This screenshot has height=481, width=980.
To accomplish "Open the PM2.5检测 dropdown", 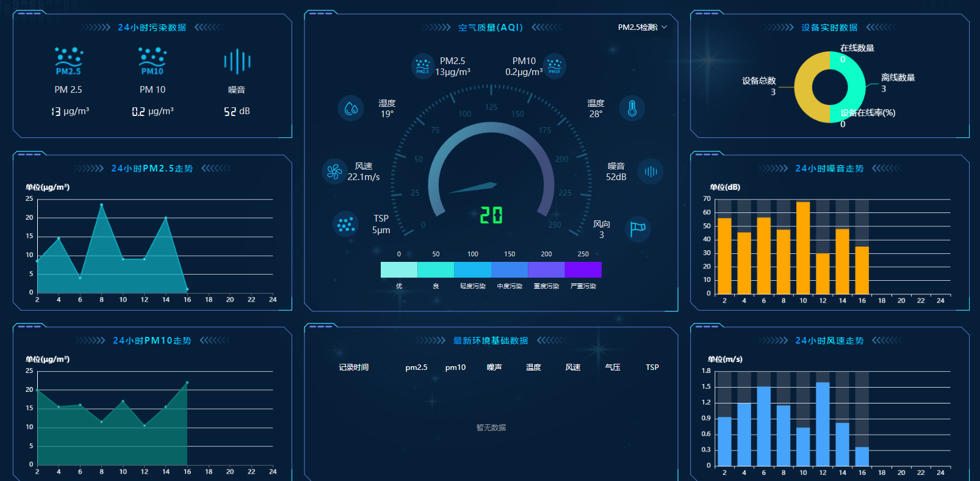I will pyautogui.click(x=643, y=27).
